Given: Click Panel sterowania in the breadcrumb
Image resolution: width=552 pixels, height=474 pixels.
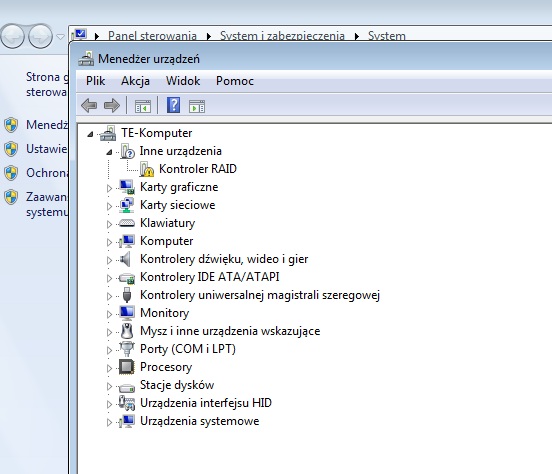Looking at the screenshot, I should pos(152,36).
